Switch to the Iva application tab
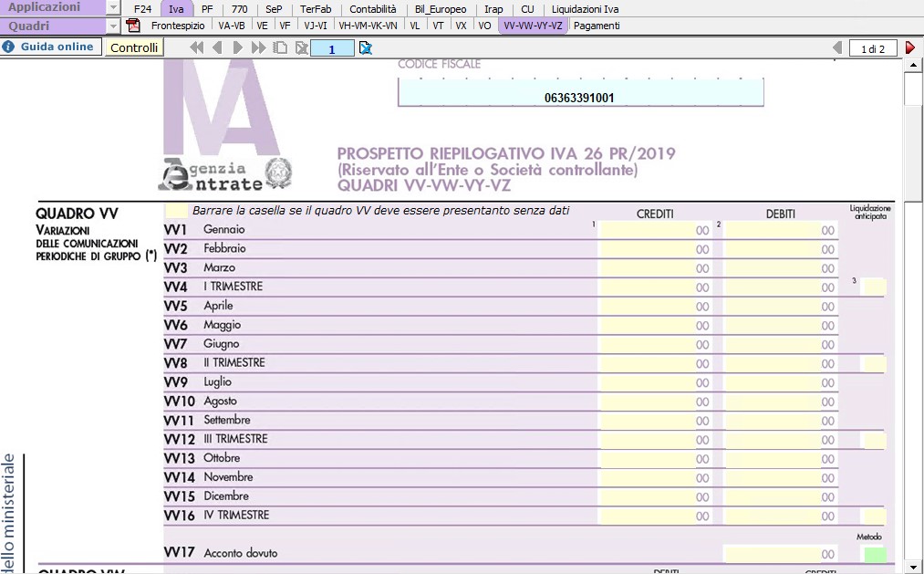 (176, 9)
